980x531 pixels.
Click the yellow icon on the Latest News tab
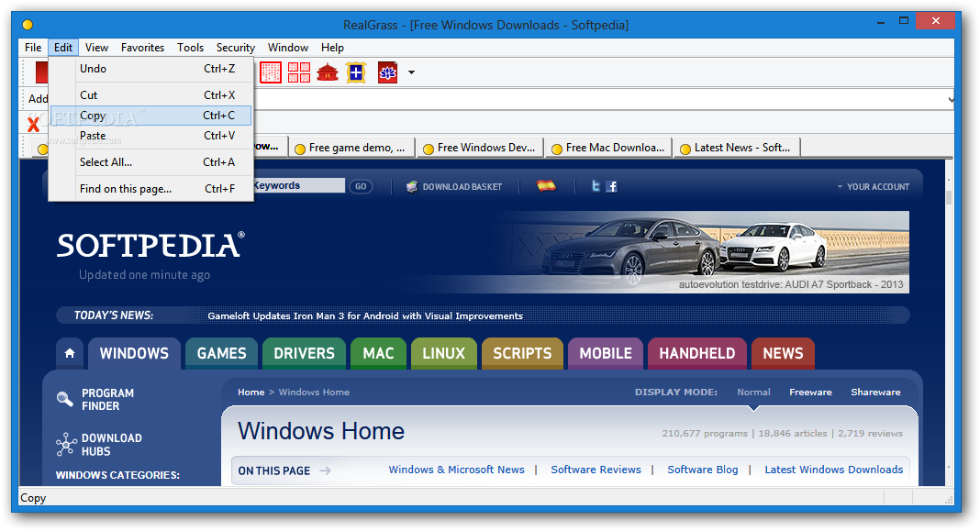tap(685, 149)
